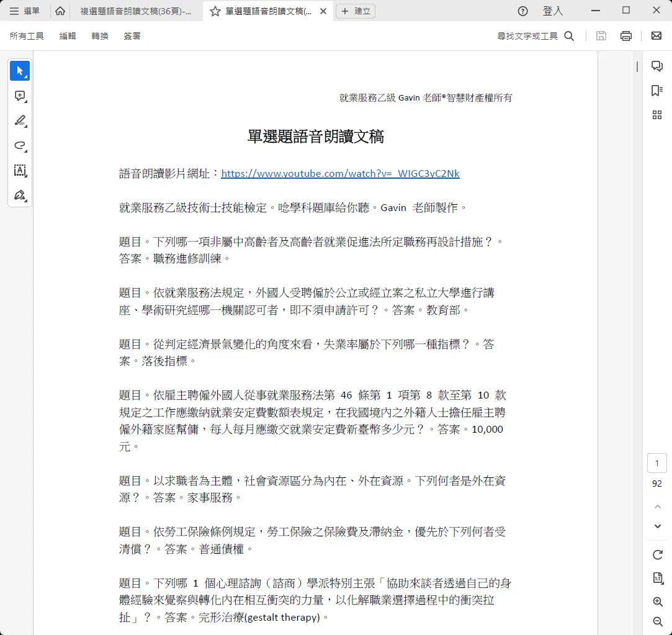Rotate the page clockwise
Screen dimensions: 672x635
[658, 555]
